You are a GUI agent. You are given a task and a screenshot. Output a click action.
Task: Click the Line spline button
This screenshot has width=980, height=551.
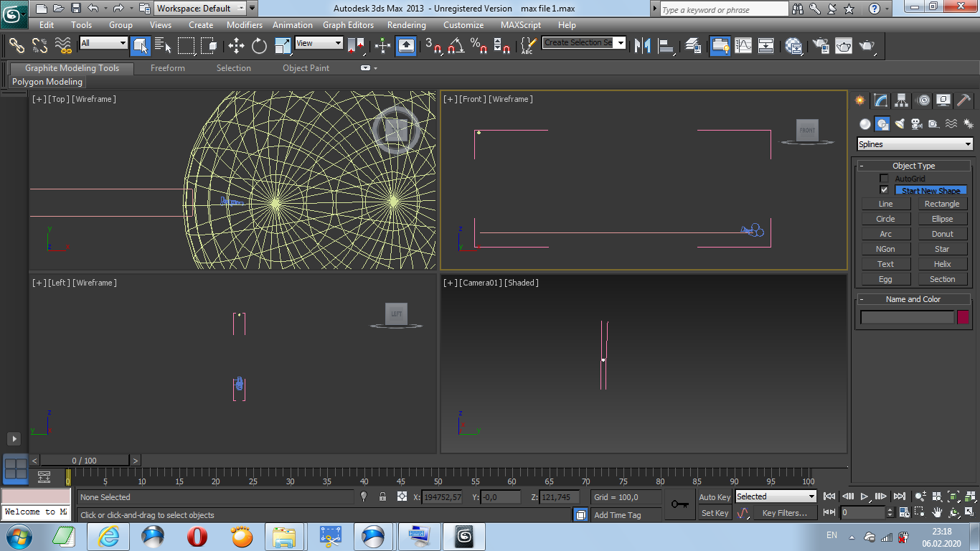click(x=886, y=204)
